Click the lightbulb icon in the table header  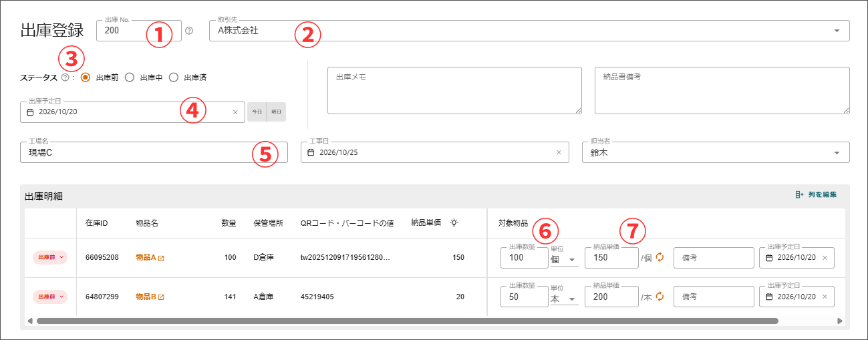(x=454, y=222)
